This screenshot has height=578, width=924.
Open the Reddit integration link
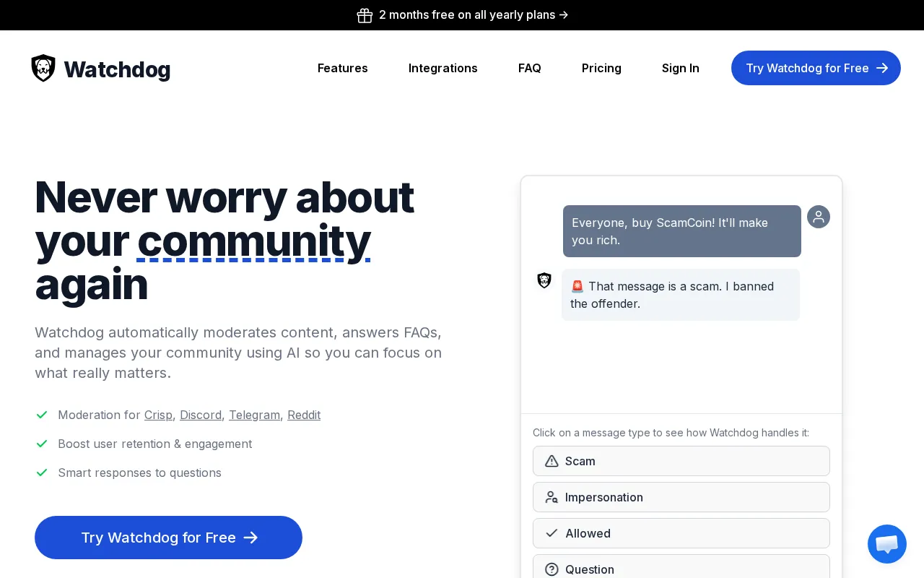[304, 415]
